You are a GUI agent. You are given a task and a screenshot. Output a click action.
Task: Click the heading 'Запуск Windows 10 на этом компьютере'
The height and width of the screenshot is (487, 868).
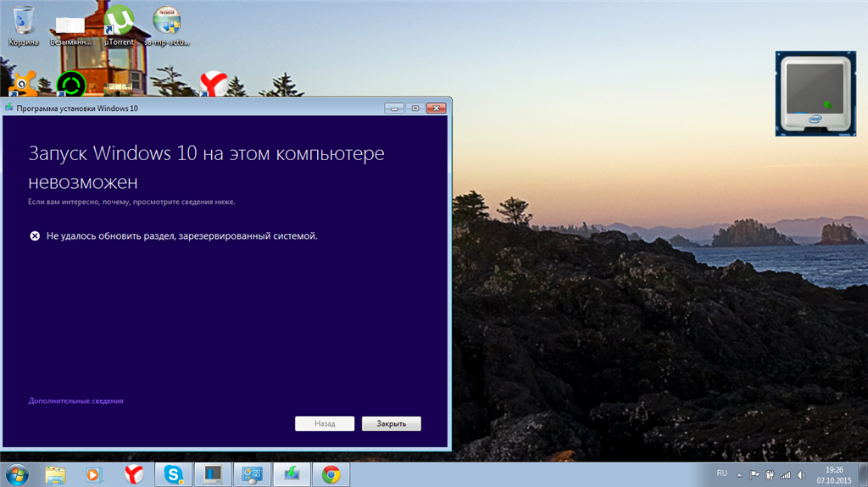pyautogui.click(x=206, y=153)
